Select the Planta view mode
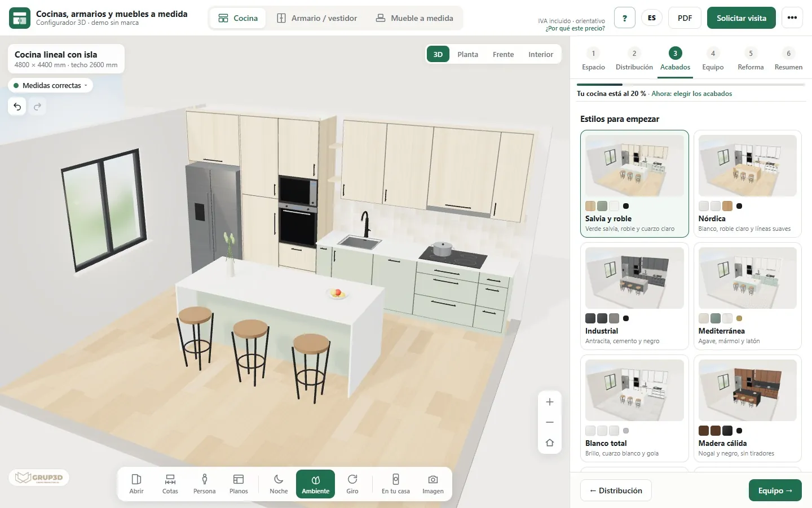Screen dimensions: 812x508 click(467, 54)
